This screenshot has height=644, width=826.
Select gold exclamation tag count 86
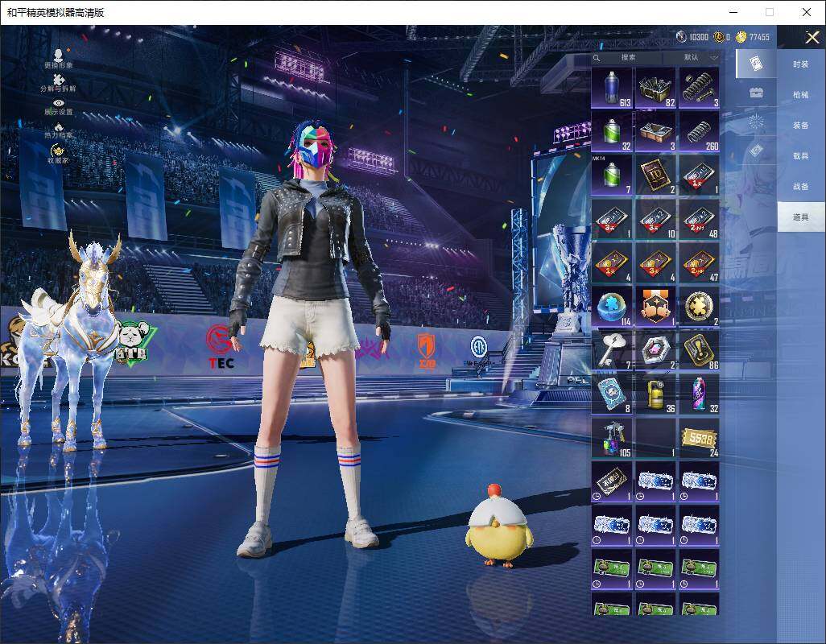(699, 350)
